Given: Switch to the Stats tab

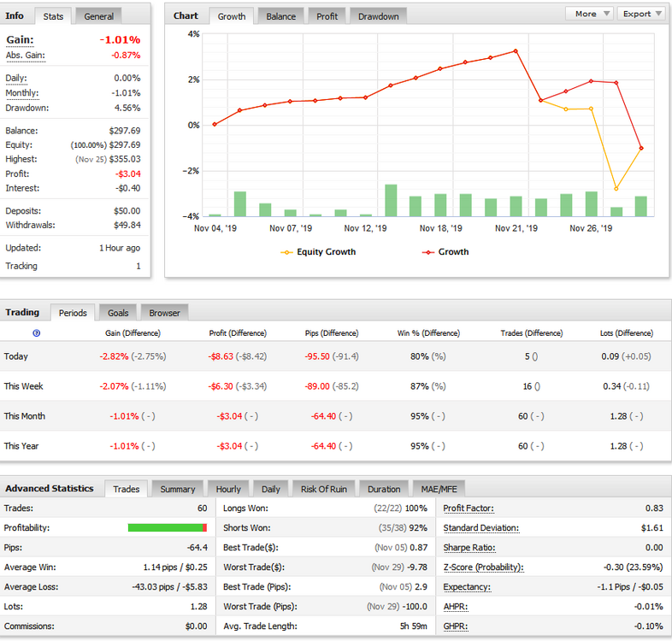Looking at the screenshot, I should tap(53, 16).
